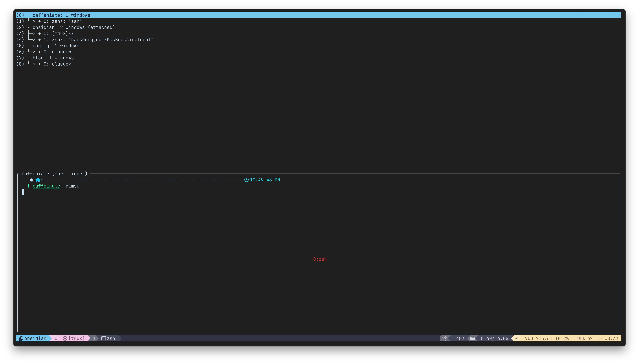The width and height of the screenshot is (639, 364).
Task: Click the 8.6G/16.0G memory value
Action: [x=495, y=338]
